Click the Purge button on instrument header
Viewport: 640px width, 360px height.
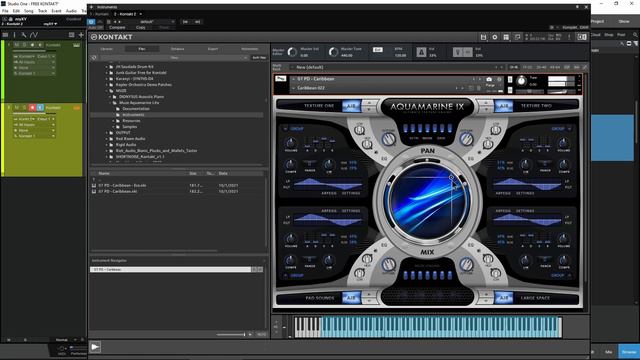pyautogui.click(x=490, y=85)
